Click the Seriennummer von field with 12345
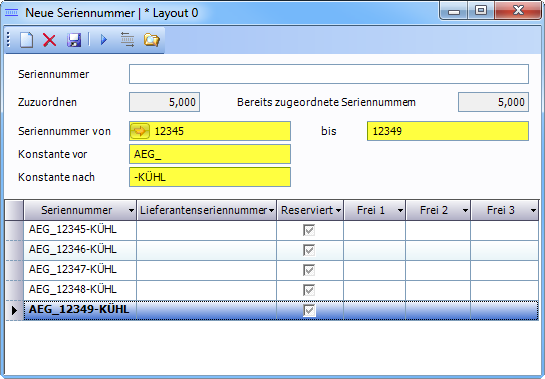 click(x=210, y=131)
